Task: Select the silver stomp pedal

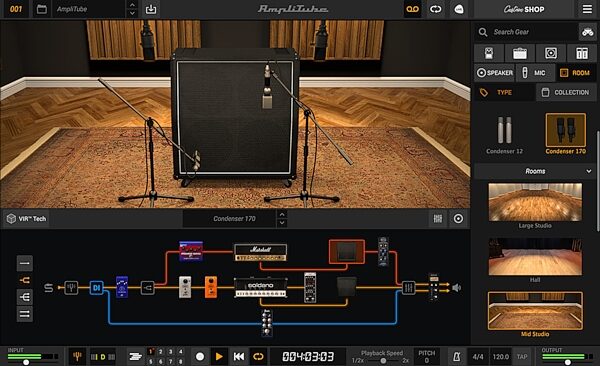Action: 185,287
